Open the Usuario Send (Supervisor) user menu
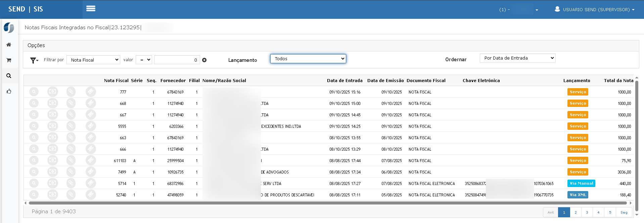The image size is (644, 223). click(x=595, y=9)
